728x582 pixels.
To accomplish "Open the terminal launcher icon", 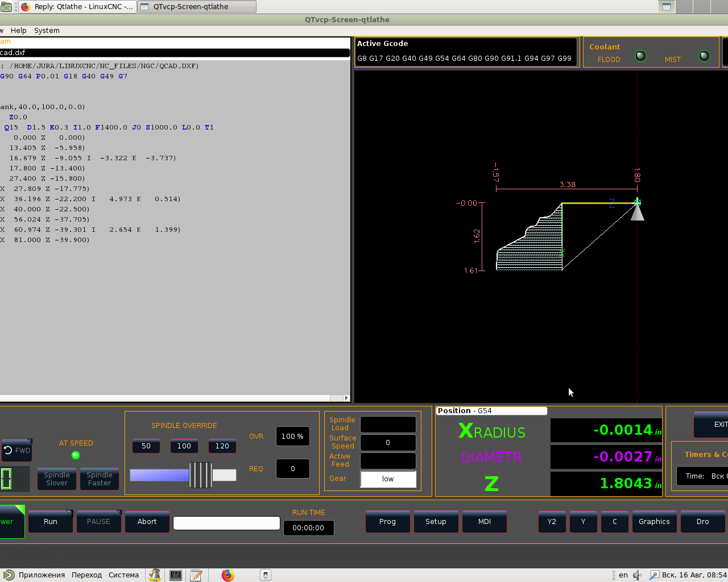I will [x=176, y=575].
